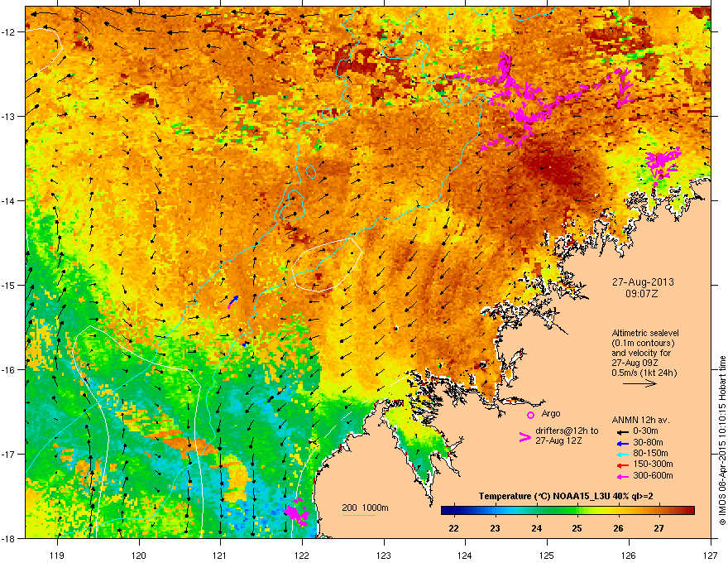Click the '(0.1m contours)' text line

pos(643,344)
